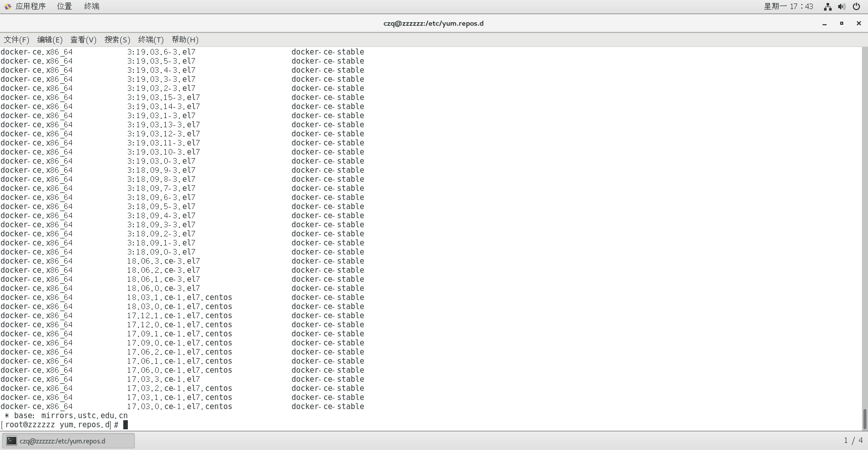
Task: Open the 查看(V) menu
Action: [83, 39]
